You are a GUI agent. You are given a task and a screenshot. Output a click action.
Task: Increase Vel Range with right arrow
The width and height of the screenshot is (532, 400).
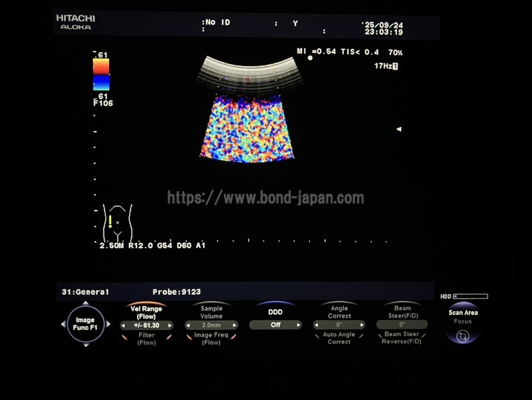tap(170, 325)
